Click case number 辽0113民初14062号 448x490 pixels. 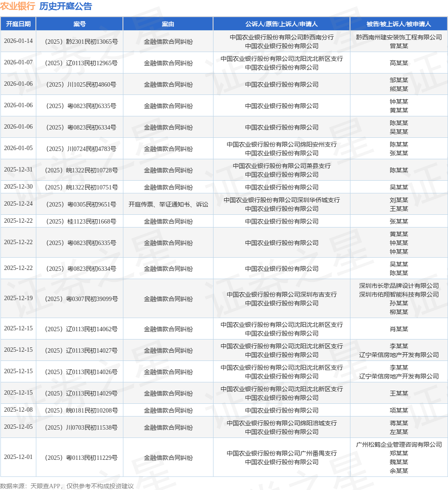(81, 329)
